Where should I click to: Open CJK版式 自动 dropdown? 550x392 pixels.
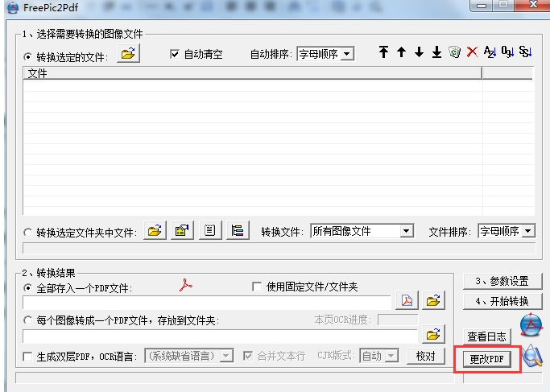point(378,356)
